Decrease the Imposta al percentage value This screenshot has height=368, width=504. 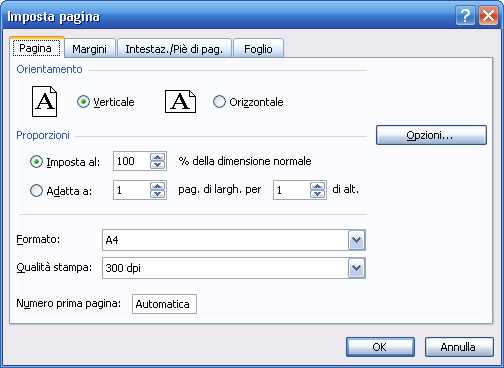157,165
